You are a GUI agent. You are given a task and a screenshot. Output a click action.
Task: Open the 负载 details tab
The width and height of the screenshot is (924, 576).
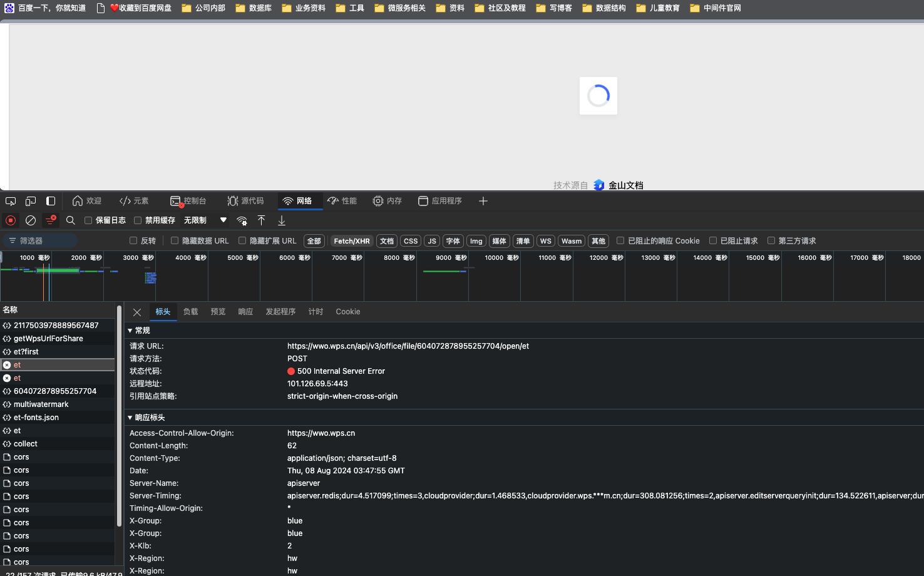click(190, 312)
